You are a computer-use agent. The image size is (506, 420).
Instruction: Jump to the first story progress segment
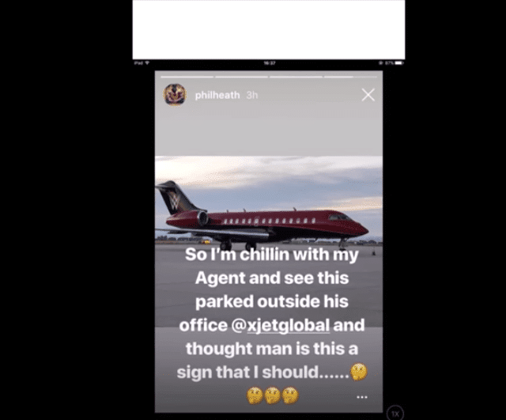[187, 77]
